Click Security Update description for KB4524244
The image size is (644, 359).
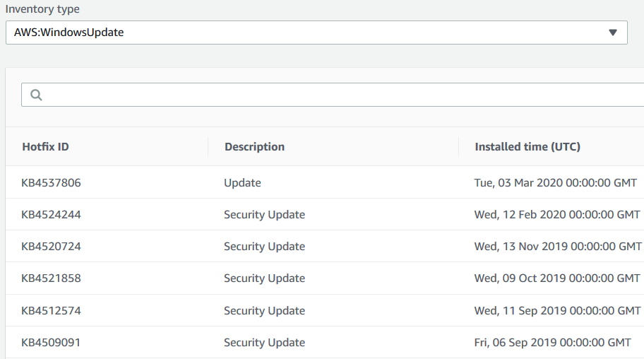(265, 215)
